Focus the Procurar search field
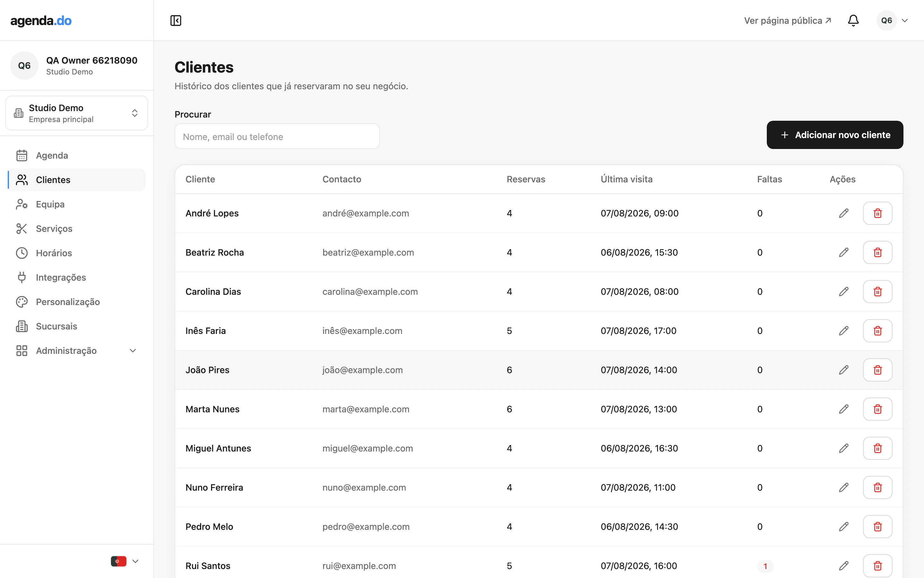924x578 pixels. [277, 136]
